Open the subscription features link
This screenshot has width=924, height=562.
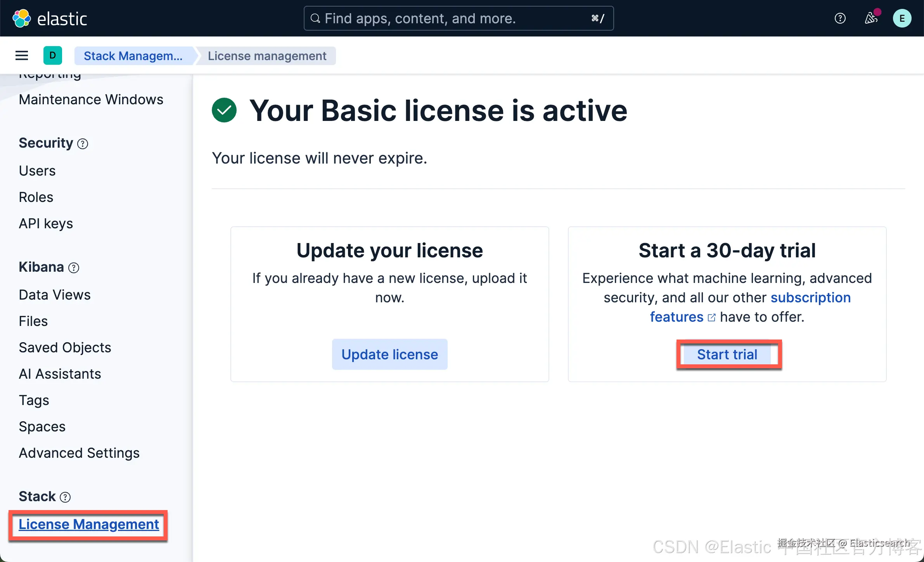pos(810,298)
